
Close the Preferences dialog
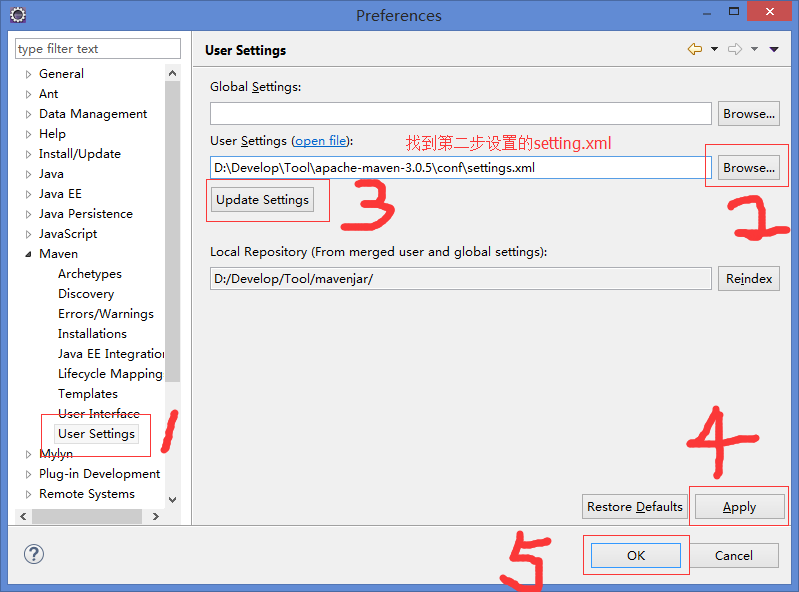[x=769, y=11]
